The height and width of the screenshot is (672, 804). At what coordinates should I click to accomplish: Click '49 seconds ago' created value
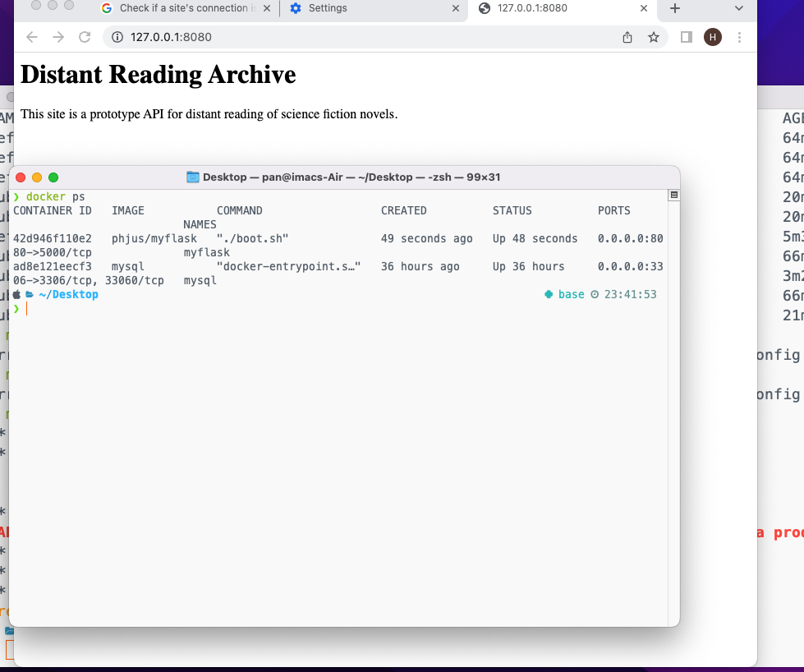click(426, 239)
